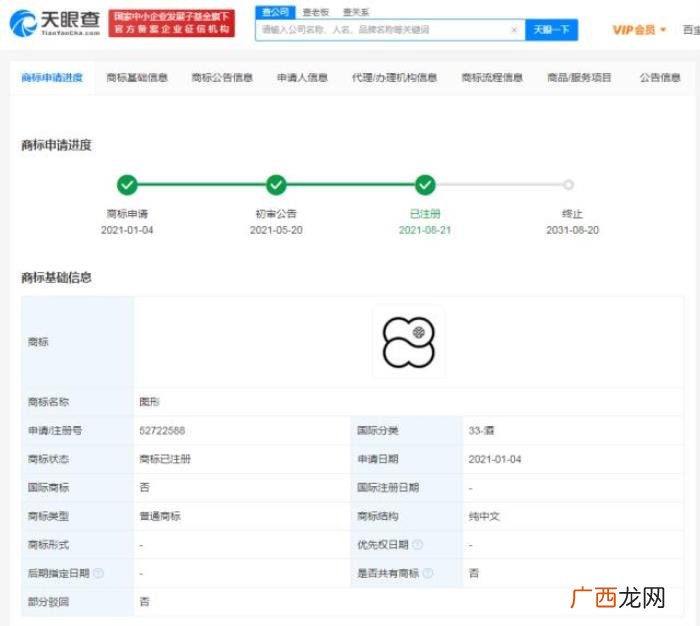Open the 商标基础信息 tab

pyautogui.click(x=137, y=78)
